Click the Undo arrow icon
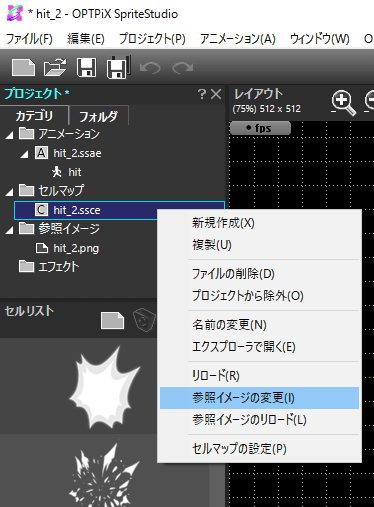This screenshot has width=374, height=507. [x=150, y=68]
